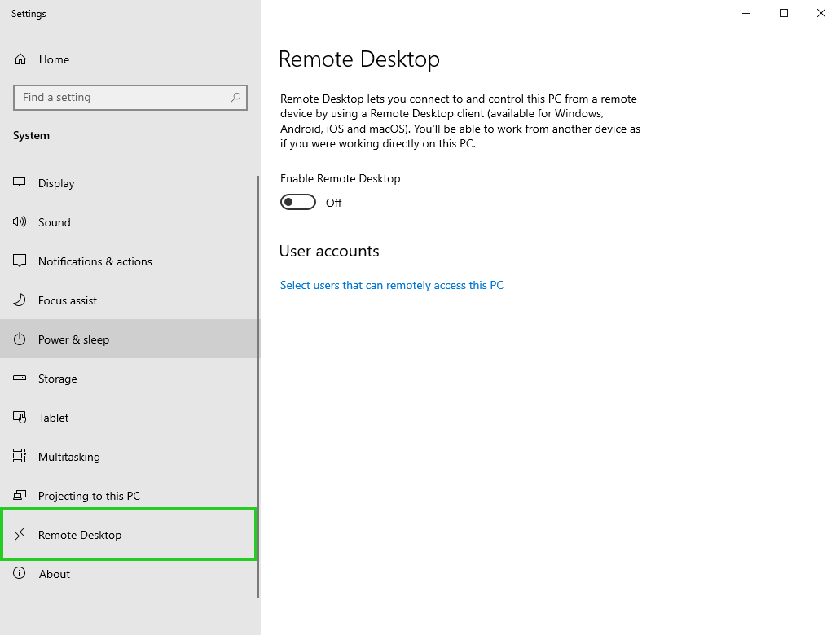
Task: Click the Power & sleep icon
Action: (x=20, y=339)
